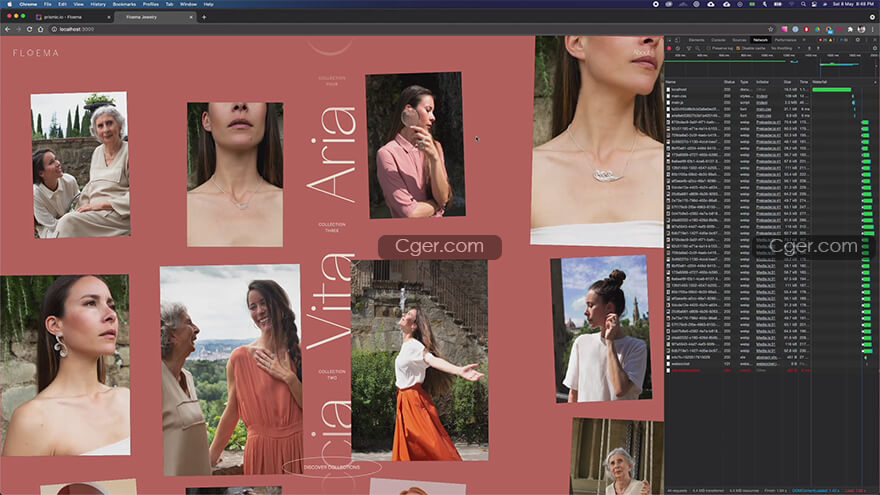Select the Network tab
The height and width of the screenshot is (495, 880).
pyautogui.click(x=760, y=40)
